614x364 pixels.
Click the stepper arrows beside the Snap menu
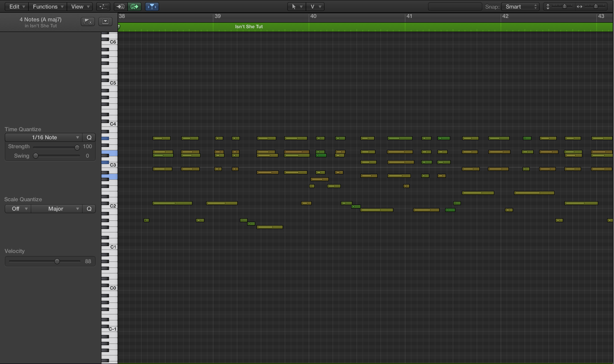[x=536, y=6]
